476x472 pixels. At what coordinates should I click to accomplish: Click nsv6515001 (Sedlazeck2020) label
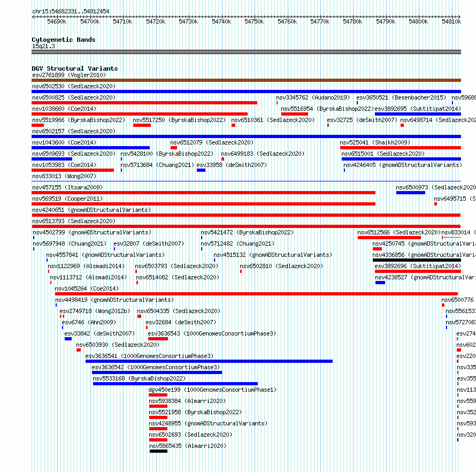tap(383, 154)
